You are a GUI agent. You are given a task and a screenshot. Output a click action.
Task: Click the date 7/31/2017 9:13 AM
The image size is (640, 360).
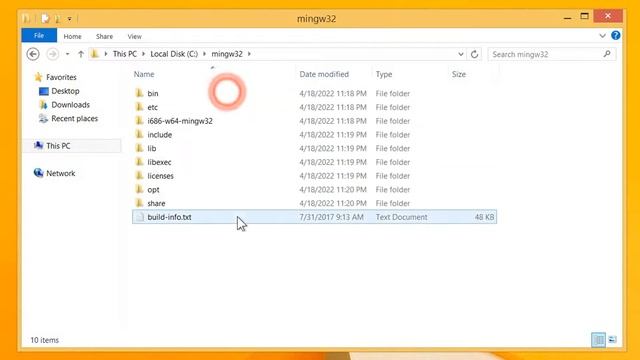[331, 217]
